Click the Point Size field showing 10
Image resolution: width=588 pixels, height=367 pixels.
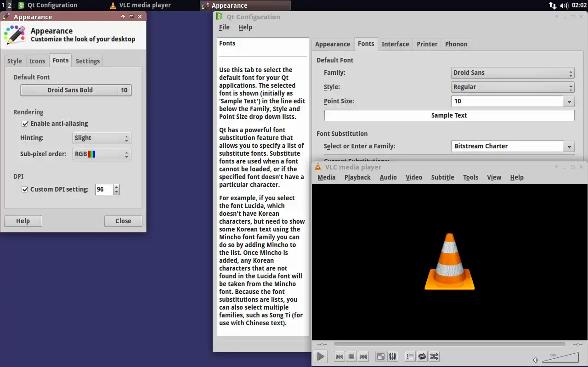508,101
